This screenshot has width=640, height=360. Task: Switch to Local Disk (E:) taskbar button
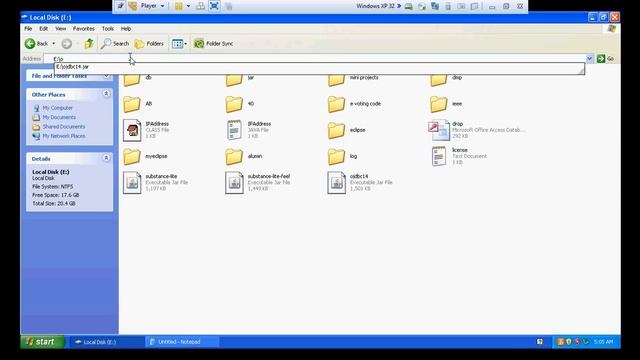click(107, 342)
